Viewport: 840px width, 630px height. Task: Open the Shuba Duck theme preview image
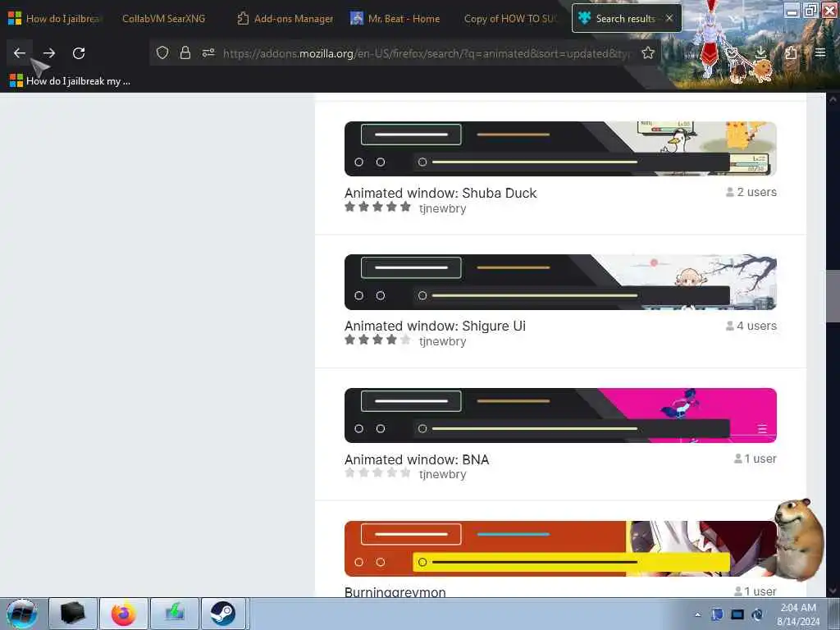(560, 149)
